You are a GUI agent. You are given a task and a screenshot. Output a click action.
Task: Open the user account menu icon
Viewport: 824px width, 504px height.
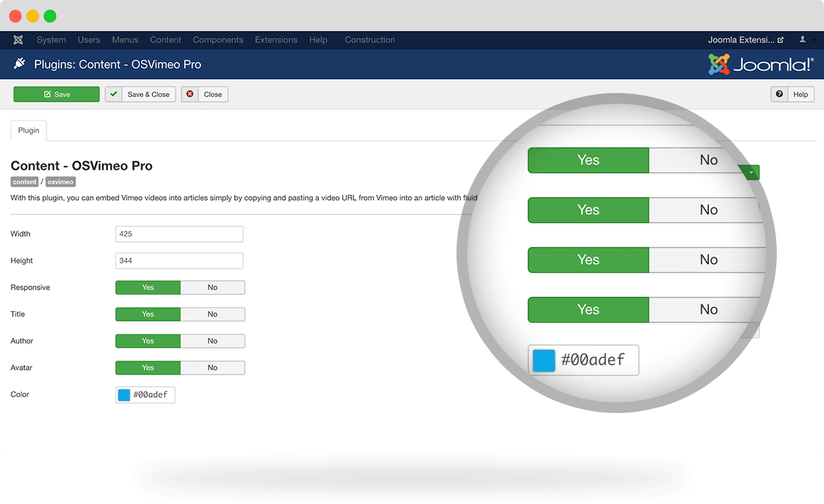pos(803,40)
